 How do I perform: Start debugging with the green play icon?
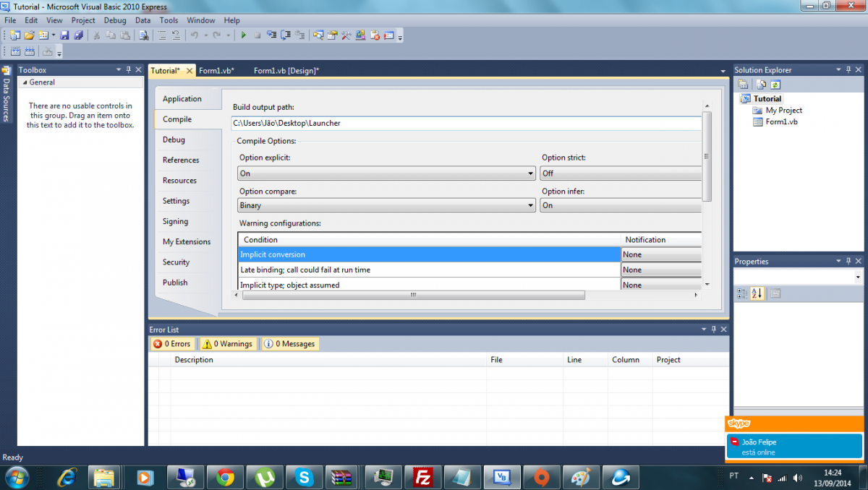(x=244, y=35)
